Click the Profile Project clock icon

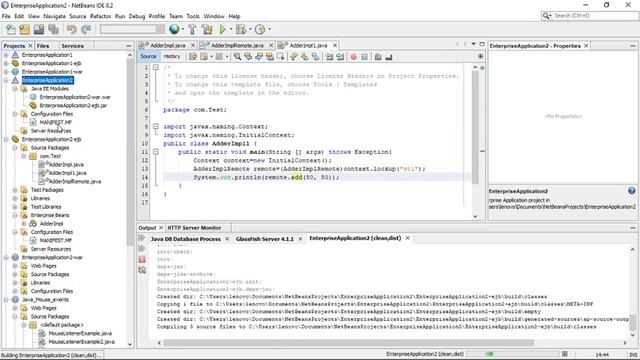point(260,29)
